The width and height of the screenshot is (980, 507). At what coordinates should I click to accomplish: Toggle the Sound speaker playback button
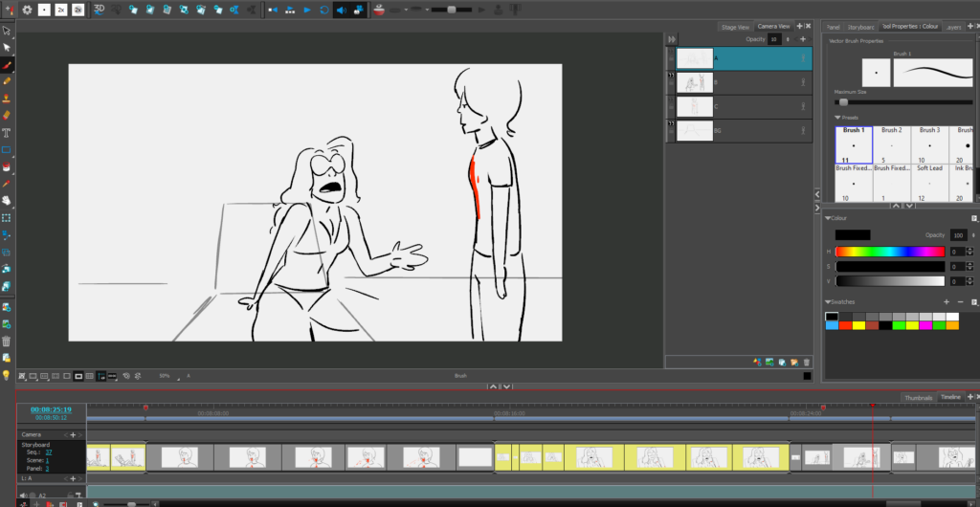click(342, 10)
